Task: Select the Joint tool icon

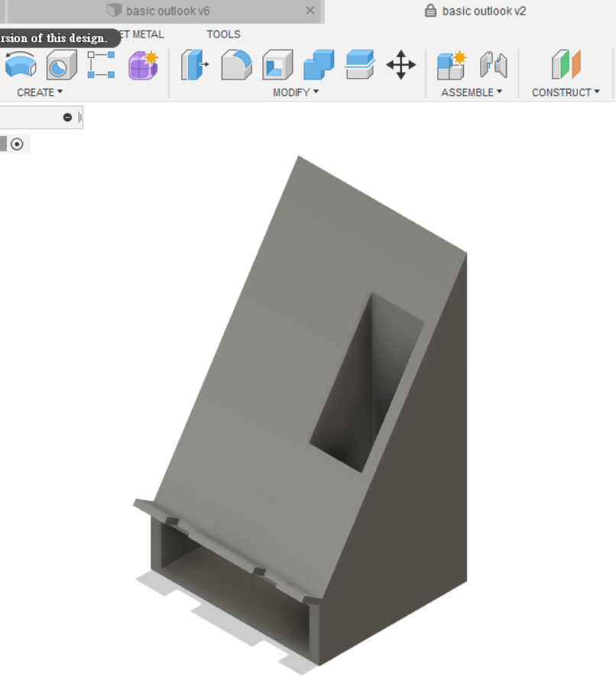Action: [x=494, y=65]
